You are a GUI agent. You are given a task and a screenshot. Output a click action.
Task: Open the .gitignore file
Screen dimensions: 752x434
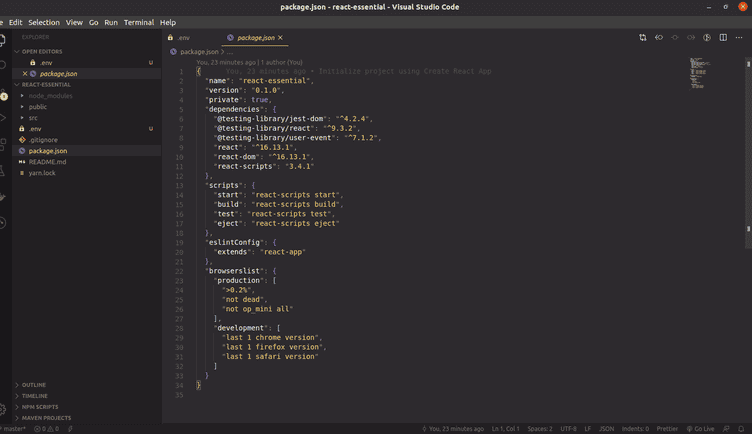tap(86, 140)
